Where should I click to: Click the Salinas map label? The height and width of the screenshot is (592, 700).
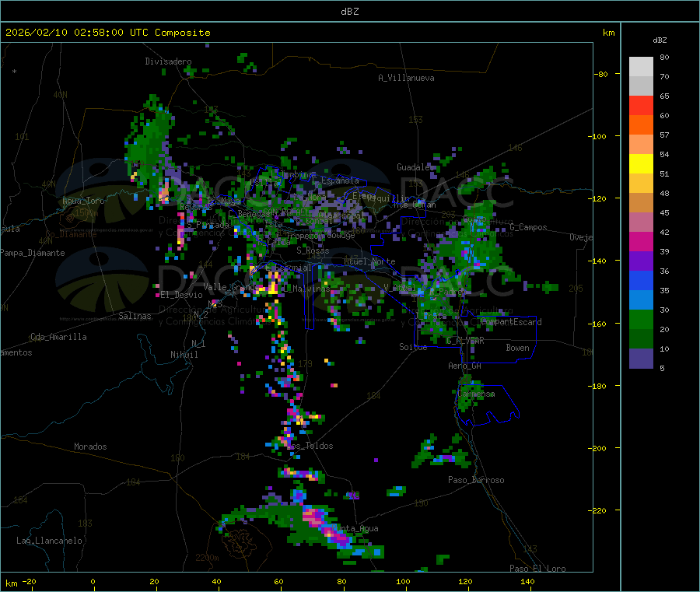click(x=135, y=316)
